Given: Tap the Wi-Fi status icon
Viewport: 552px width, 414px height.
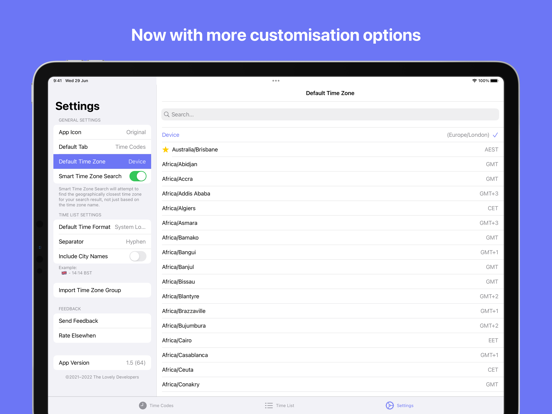Looking at the screenshot, I should tap(474, 81).
